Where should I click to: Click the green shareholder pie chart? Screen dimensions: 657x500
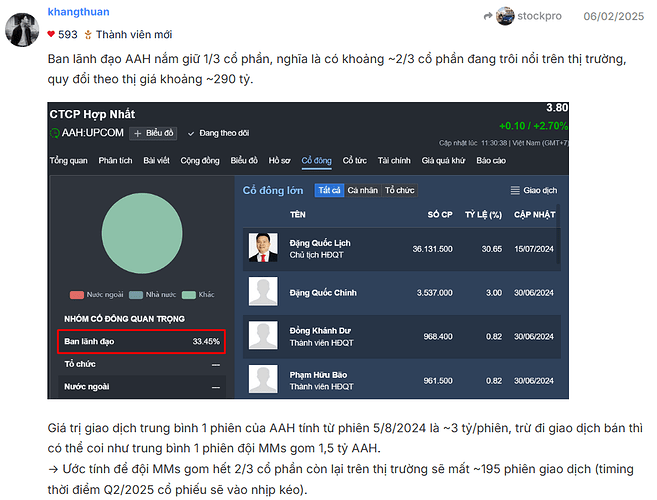142,233
